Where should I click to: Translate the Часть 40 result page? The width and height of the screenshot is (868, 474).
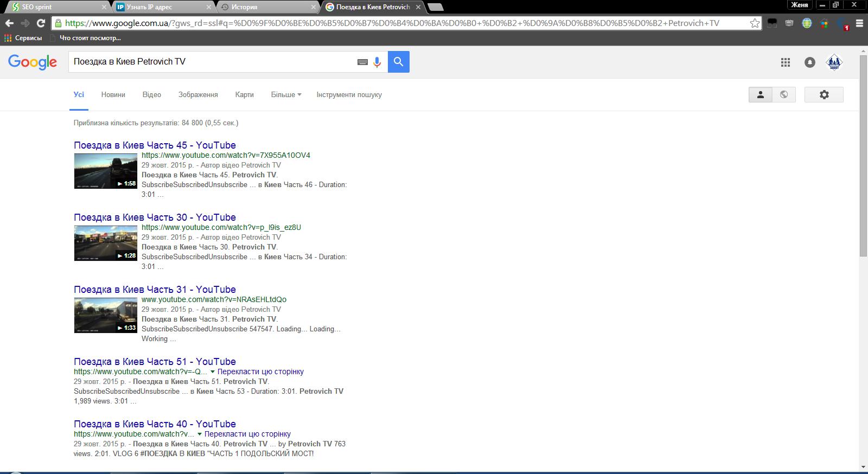point(247,434)
